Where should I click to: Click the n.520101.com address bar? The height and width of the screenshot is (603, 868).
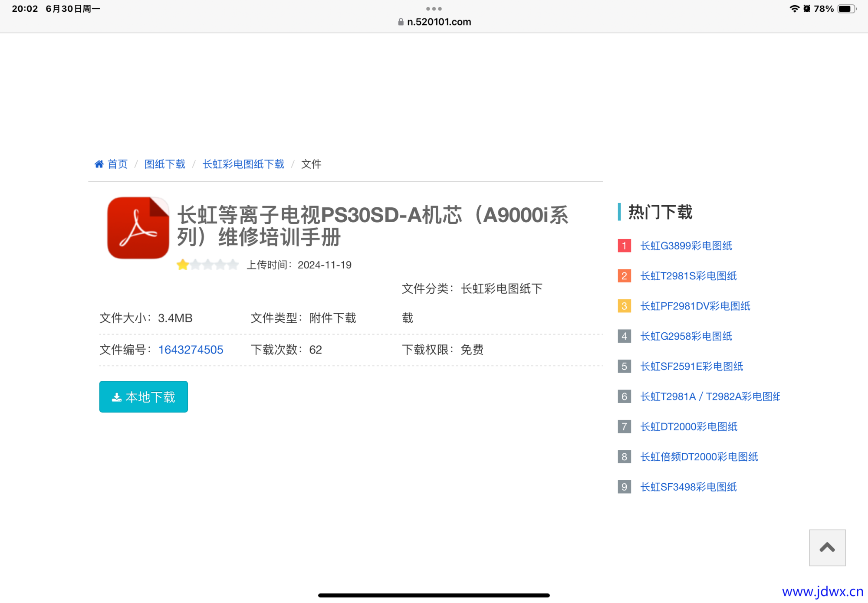coord(434,22)
